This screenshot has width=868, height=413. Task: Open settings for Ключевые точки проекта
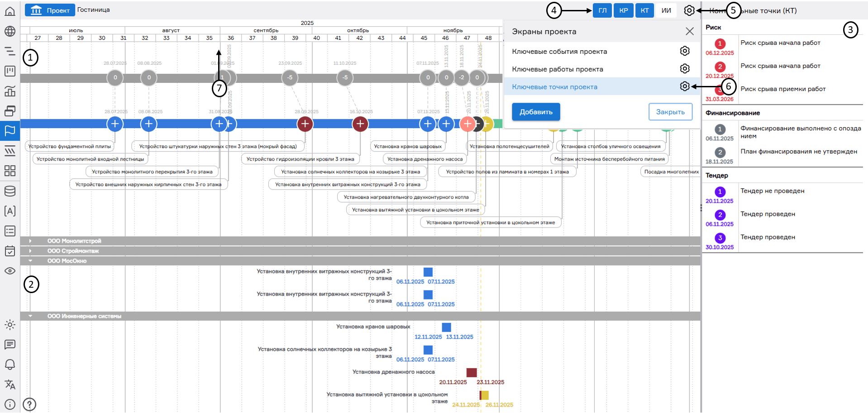coord(685,86)
